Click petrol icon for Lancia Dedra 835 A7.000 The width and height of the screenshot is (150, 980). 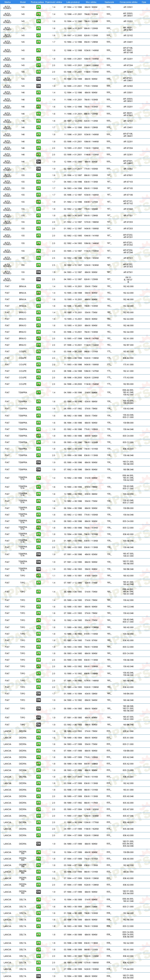(x=38, y=809)
